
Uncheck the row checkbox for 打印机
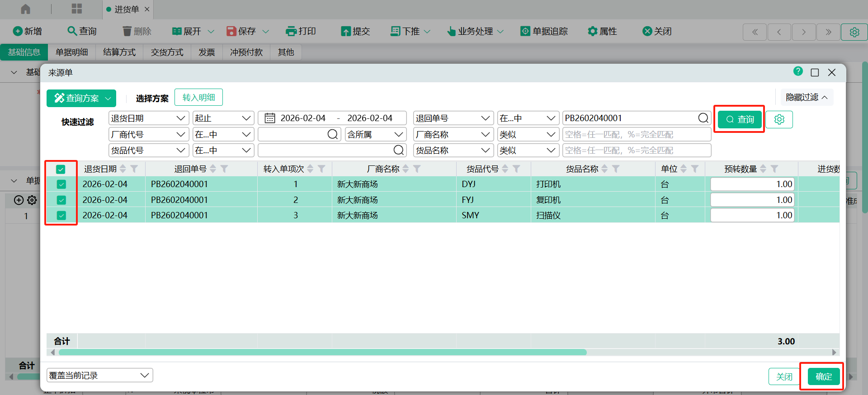coord(61,184)
